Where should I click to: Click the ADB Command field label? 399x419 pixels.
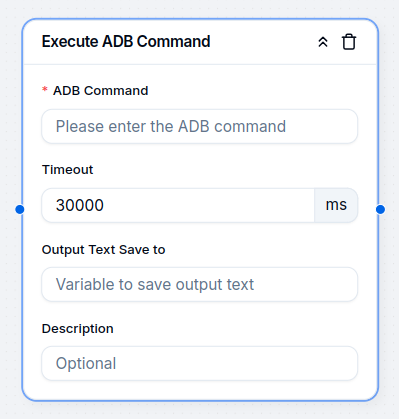[x=101, y=91]
